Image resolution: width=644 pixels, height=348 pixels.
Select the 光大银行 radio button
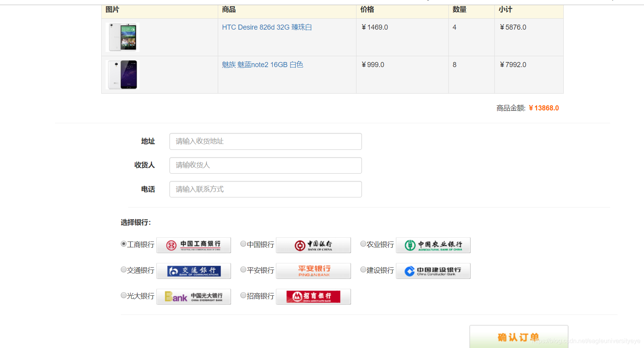coord(124,295)
